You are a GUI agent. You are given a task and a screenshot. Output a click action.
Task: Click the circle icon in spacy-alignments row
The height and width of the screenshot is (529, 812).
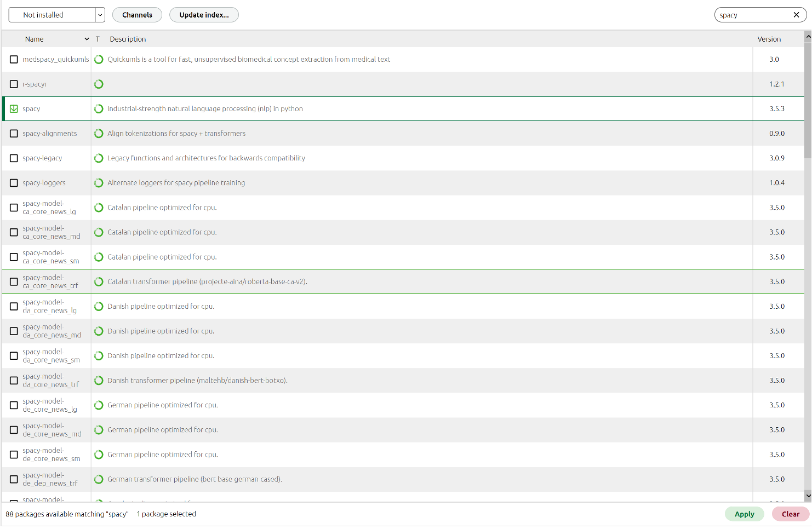(99, 134)
